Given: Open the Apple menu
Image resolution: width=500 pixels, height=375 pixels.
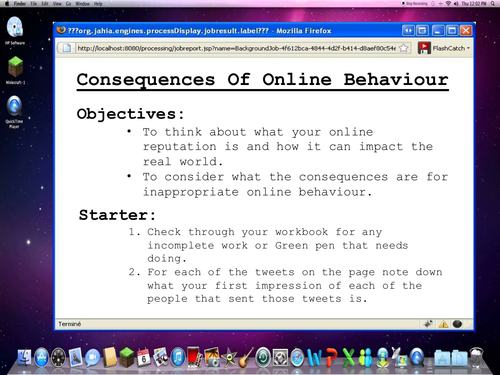Looking at the screenshot, I should [7, 4].
